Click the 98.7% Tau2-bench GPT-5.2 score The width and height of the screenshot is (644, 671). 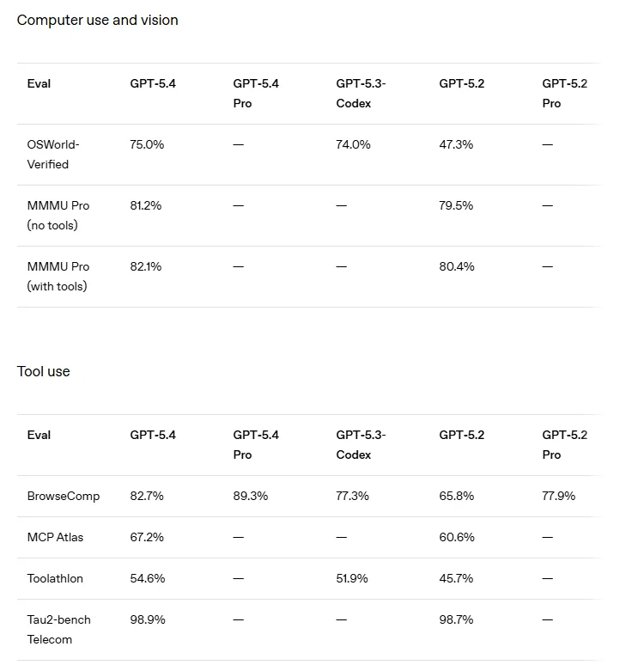click(456, 619)
